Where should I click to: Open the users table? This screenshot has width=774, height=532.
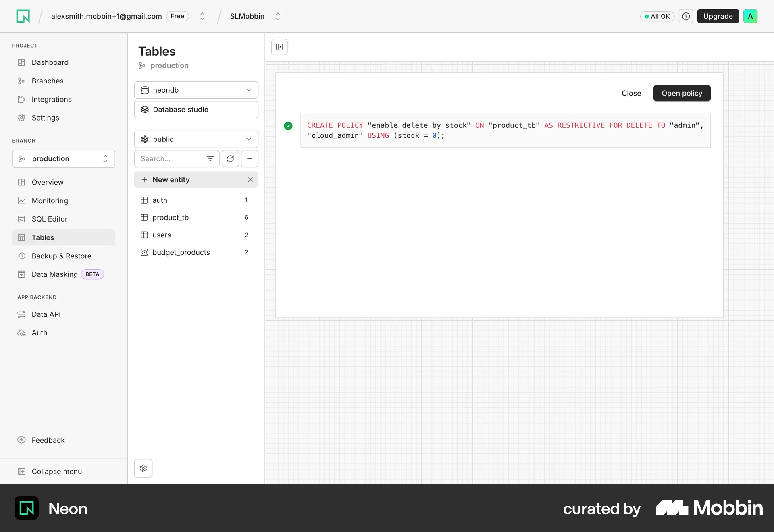click(196, 235)
